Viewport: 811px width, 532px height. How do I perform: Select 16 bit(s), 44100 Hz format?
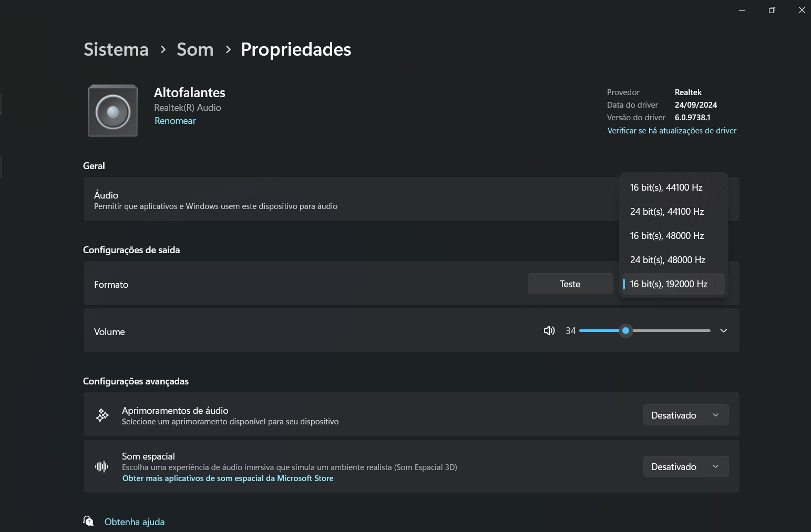[673, 187]
